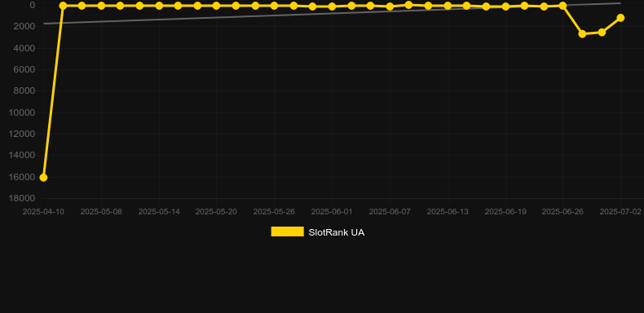Click the 10000 y-axis label
The image size is (644, 313).
22,112
